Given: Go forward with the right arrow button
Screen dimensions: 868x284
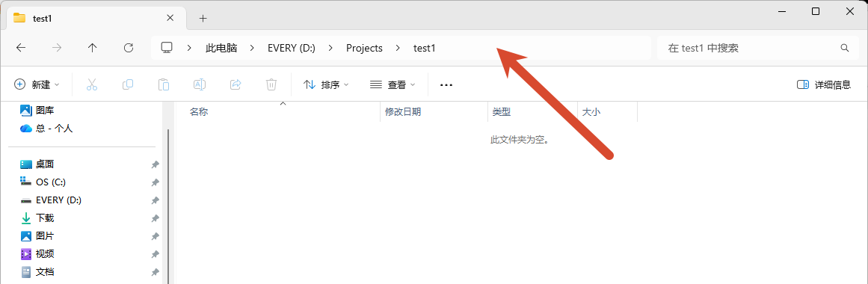Looking at the screenshot, I should (57, 48).
